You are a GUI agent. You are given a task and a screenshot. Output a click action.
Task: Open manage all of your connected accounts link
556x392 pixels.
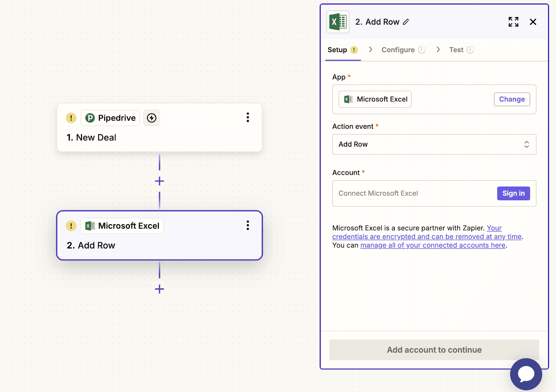pyautogui.click(x=433, y=245)
